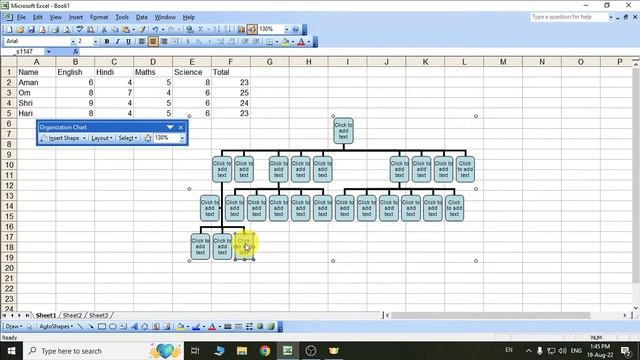Viewport: 640px width, 360px height.
Task: Close the Organization Chart toolbar
Action: [x=181, y=127]
